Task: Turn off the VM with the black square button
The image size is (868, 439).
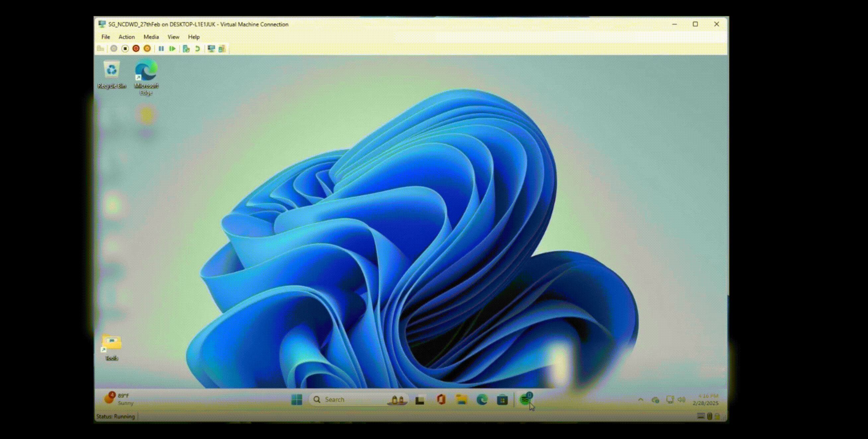Action: [125, 48]
